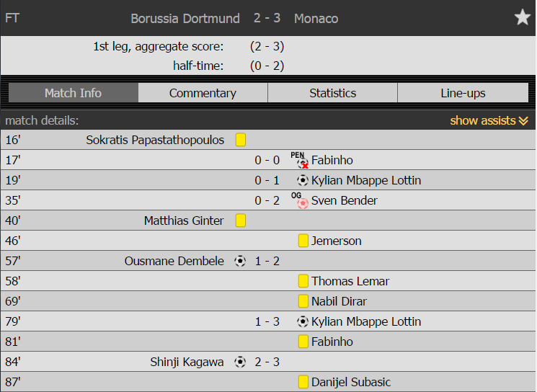This screenshot has width=537, height=392.
Task: Click the 79' goal icon for Mbappe
Action: (303, 321)
